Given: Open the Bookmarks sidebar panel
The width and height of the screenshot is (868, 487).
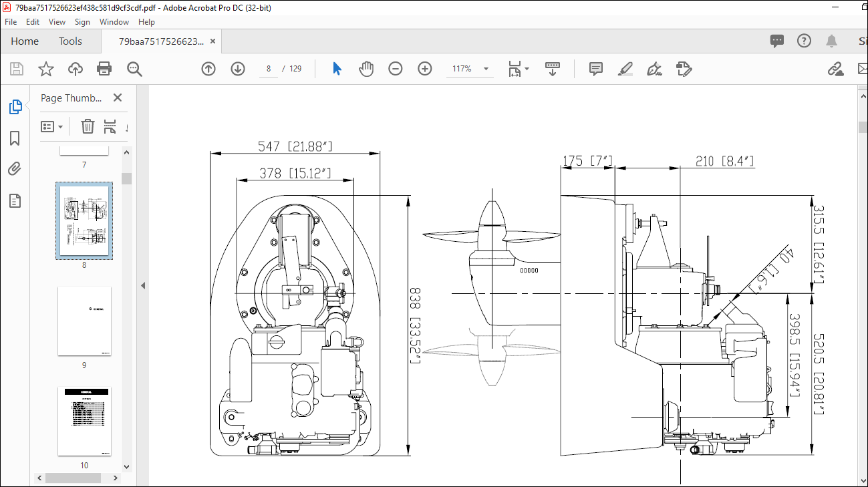Looking at the screenshot, I should (x=15, y=138).
